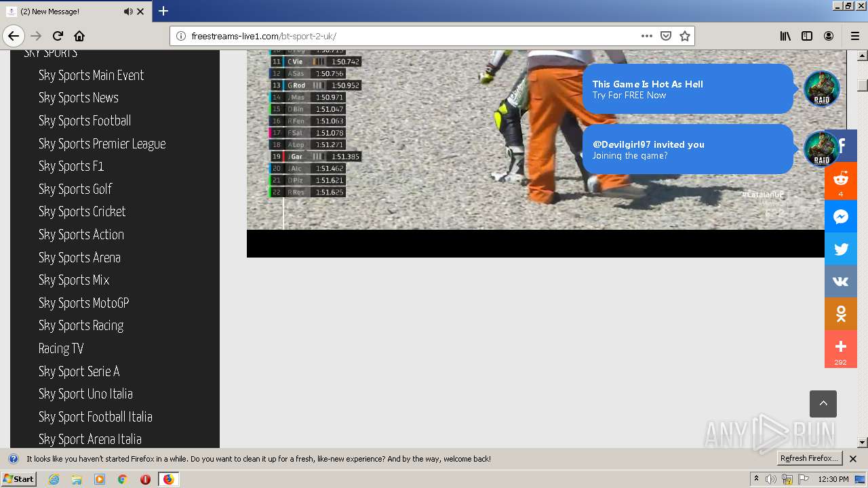Open the Firefox hamburger menu
Image resolution: width=868 pixels, height=488 pixels.
855,36
